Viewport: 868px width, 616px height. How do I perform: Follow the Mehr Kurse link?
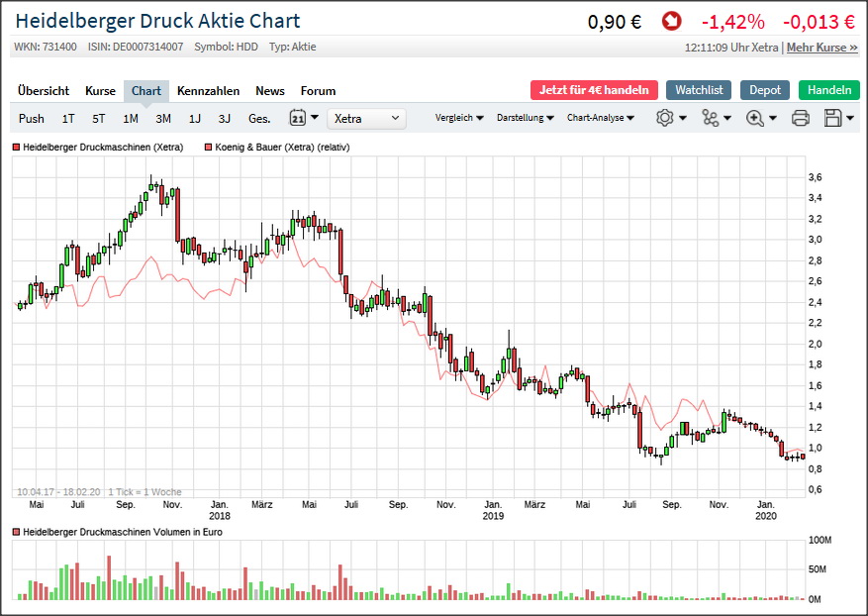coord(822,48)
